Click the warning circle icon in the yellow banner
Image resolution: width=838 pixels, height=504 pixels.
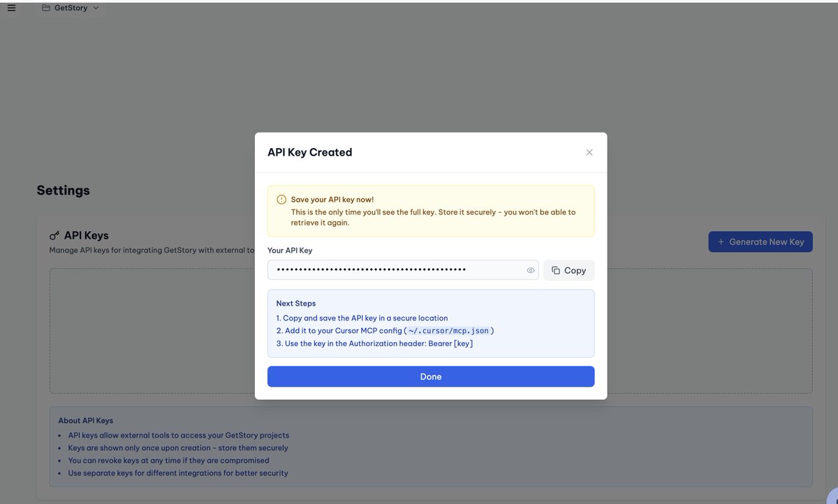pos(279,199)
